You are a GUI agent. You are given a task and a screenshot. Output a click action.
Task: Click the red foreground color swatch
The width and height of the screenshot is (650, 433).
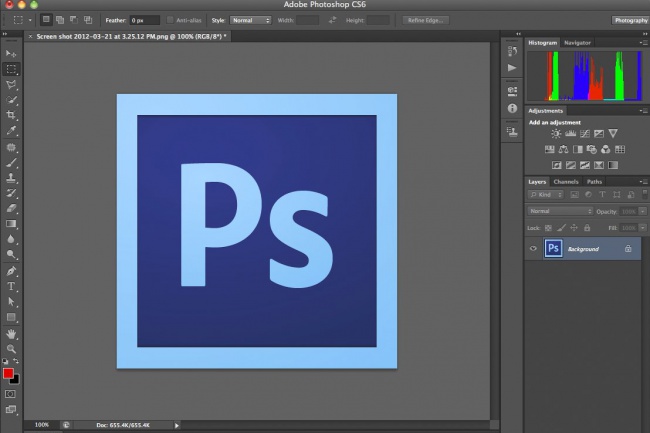click(x=8, y=373)
